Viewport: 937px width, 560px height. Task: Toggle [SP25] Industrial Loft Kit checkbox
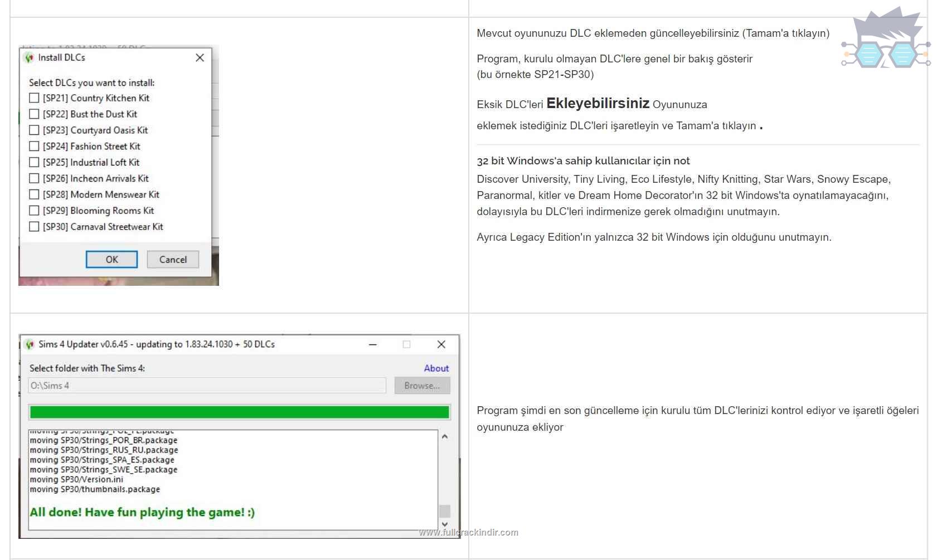click(x=34, y=163)
